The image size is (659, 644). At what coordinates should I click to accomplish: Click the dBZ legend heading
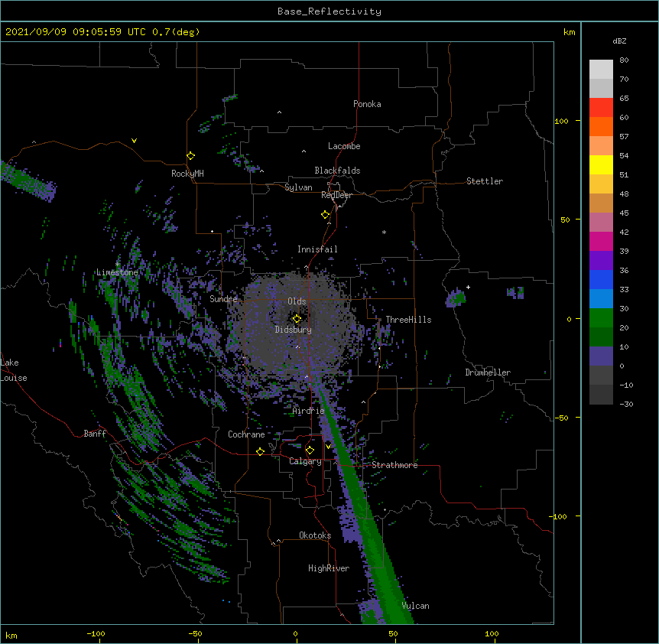pyautogui.click(x=619, y=41)
